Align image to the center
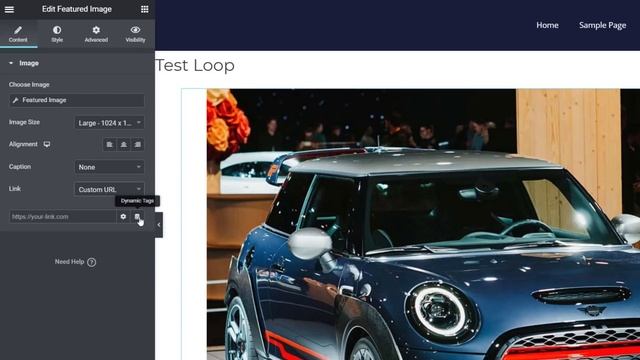The width and height of the screenshot is (640, 360). (124, 144)
